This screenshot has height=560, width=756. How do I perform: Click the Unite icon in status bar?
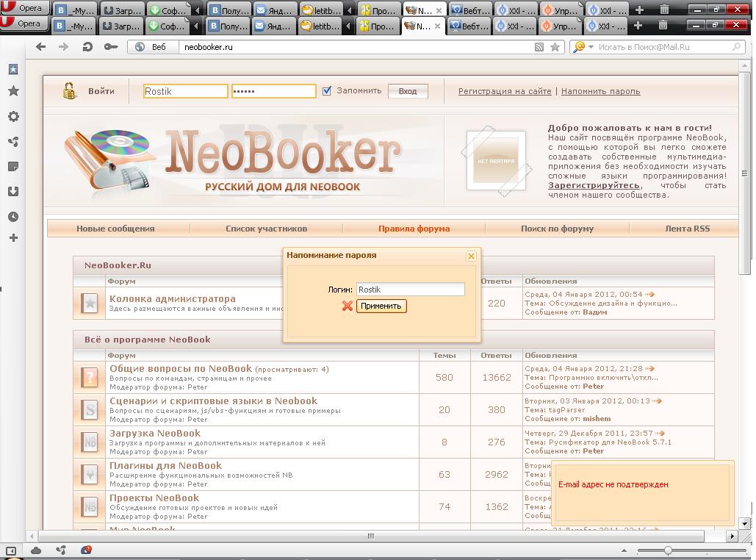coord(61,550)
